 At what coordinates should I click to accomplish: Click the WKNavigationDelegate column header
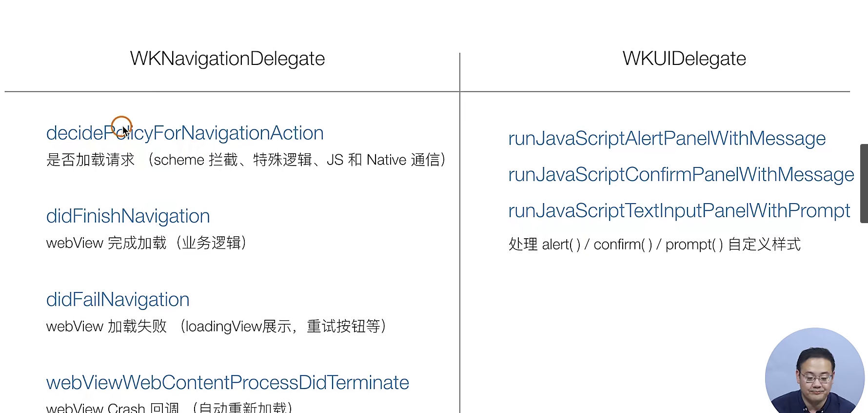click(227, 59)
